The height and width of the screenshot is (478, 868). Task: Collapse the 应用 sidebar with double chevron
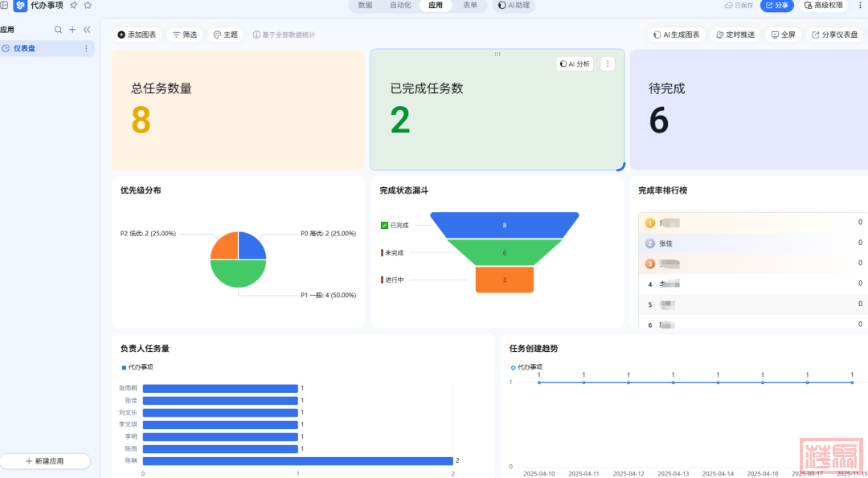pos(87,30)
